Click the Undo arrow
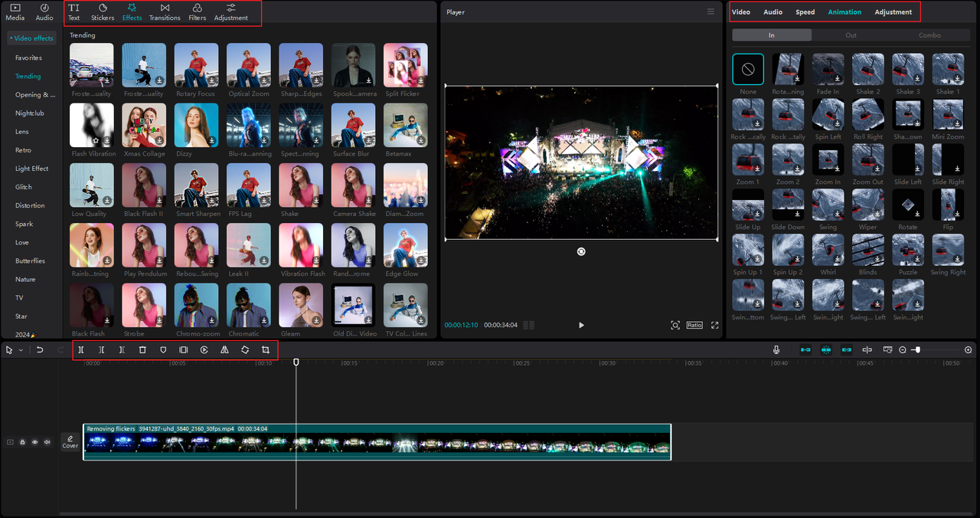The height and width of the screenshot is (518, 980). pos(40,349)
